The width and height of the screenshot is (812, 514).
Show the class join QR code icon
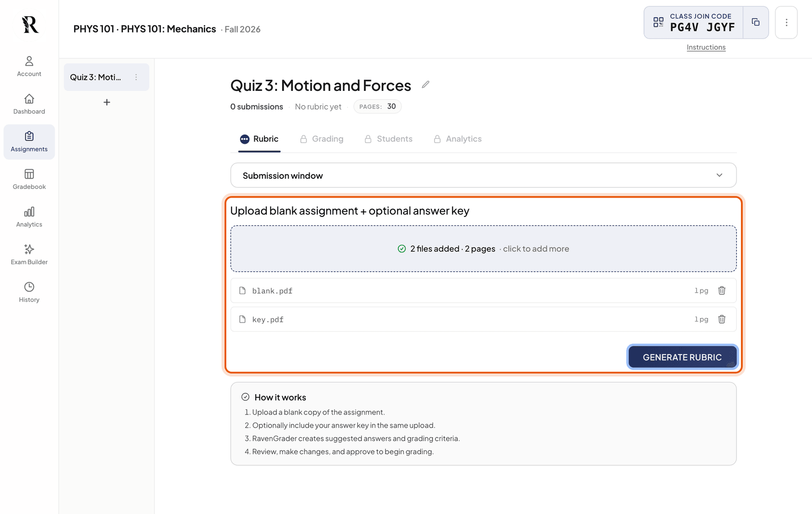(658, 22)
